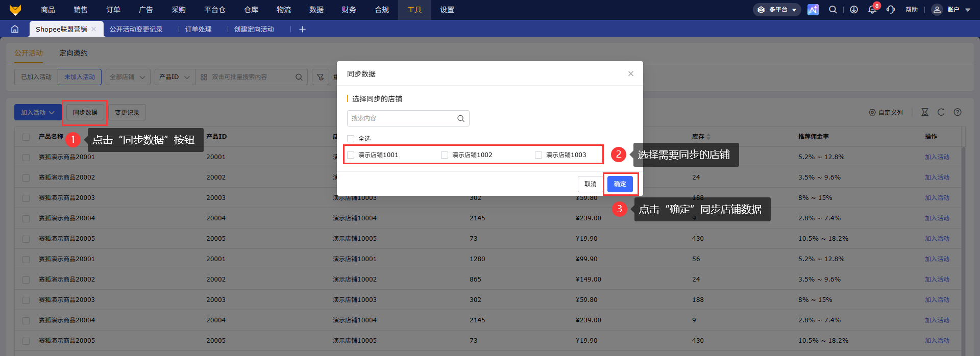
Task: Click search magnifier in product ID field
Action: (x=299, y=77)
